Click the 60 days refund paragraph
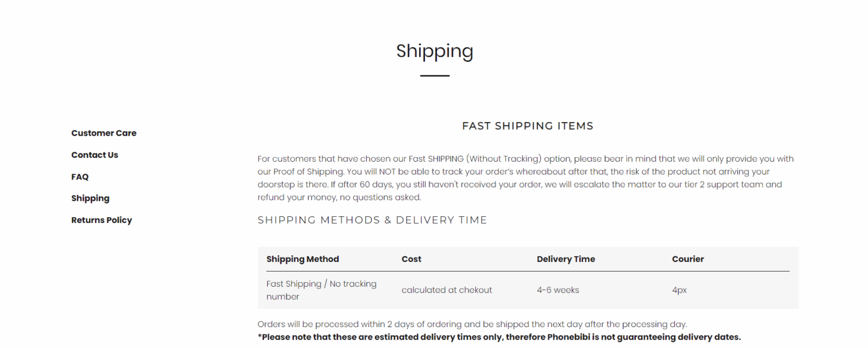Image resolution: width=868 pixels, height=348 pixels. (526, 178)
